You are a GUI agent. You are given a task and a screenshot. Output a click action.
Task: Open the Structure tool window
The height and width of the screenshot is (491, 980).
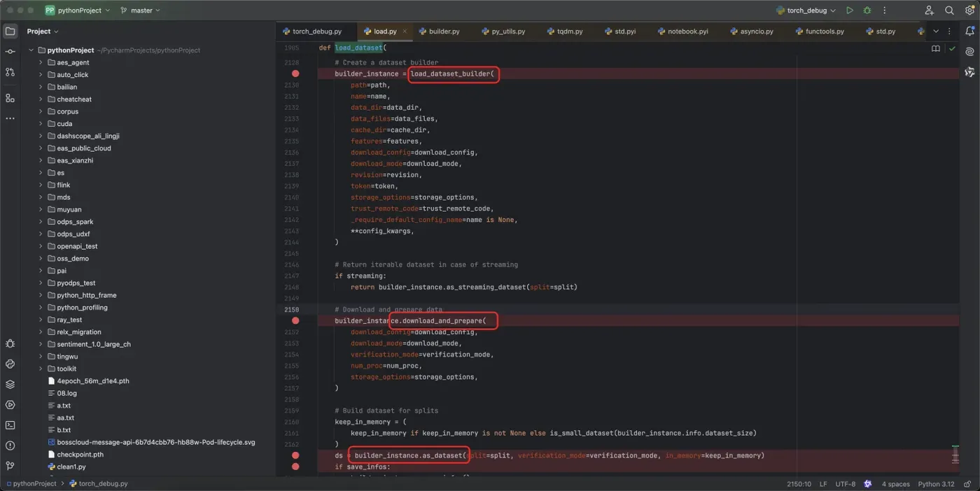pyautogui.click(x=10, y=98)
